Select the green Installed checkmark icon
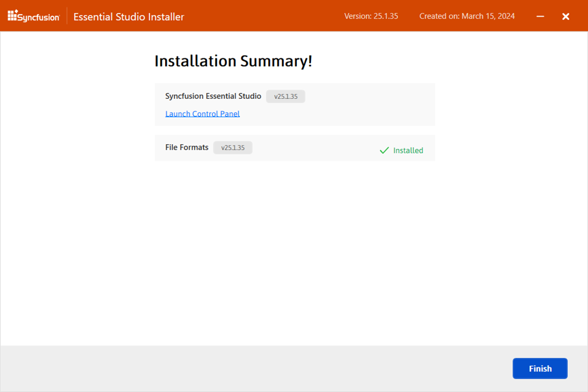Image resolution: width=588 pixels, height=392 pixels. (x=385, y=150)
